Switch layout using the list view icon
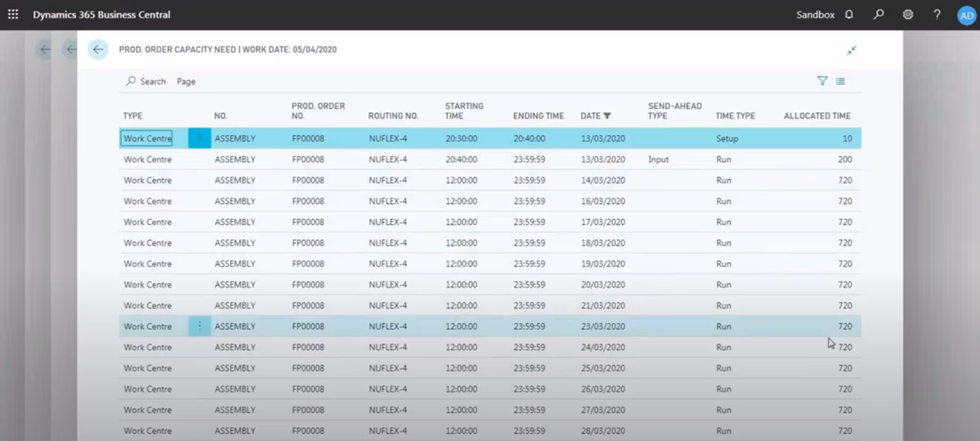The image size is (980, 441). (841, 81)
